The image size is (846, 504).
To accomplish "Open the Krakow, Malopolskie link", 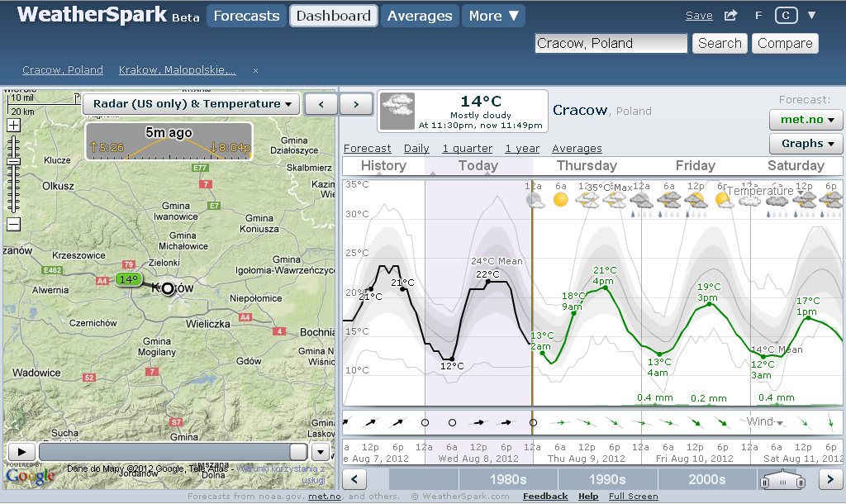I will (177, 70).
